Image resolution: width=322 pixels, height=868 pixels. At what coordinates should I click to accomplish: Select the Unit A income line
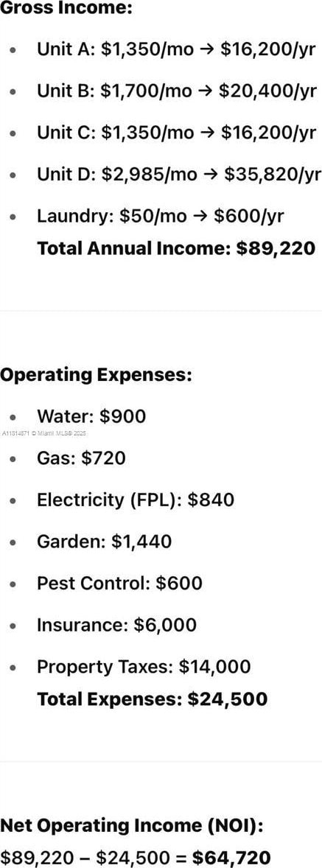point(177,49)
